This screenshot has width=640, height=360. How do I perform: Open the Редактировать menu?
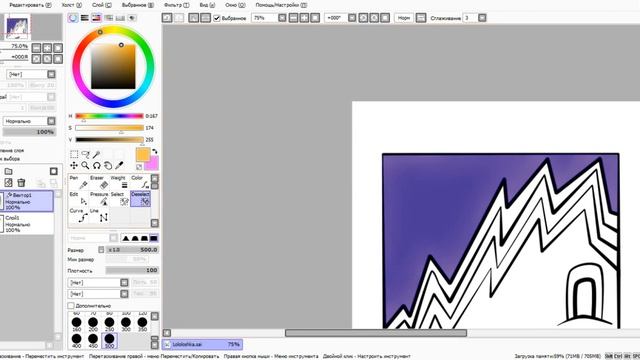[30, 5]
